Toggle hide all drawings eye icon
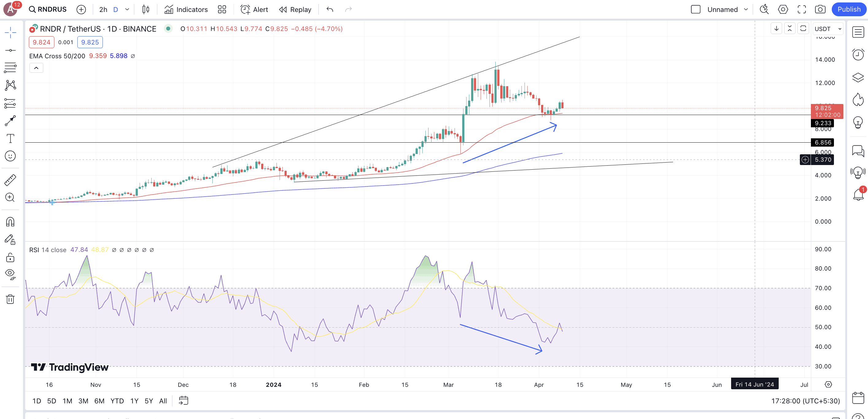Viewport: 868px width, 419px height. (10, 274)
